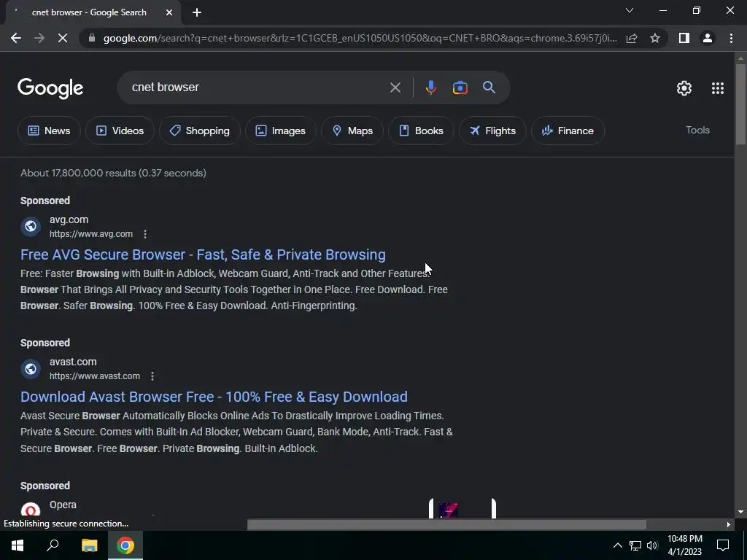
Task: Share this page from address bar
Action: 632,38
